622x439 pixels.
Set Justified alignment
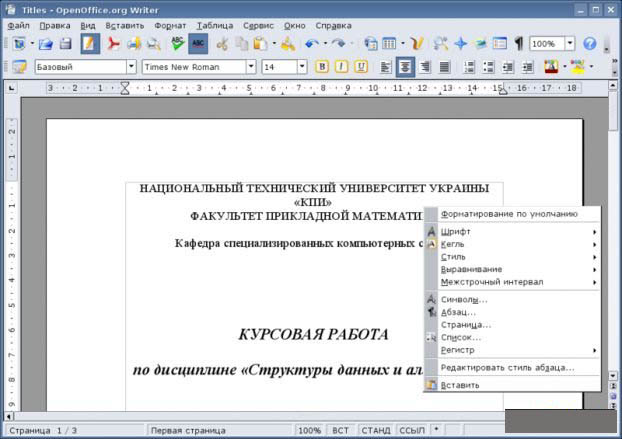click(444, 67)
